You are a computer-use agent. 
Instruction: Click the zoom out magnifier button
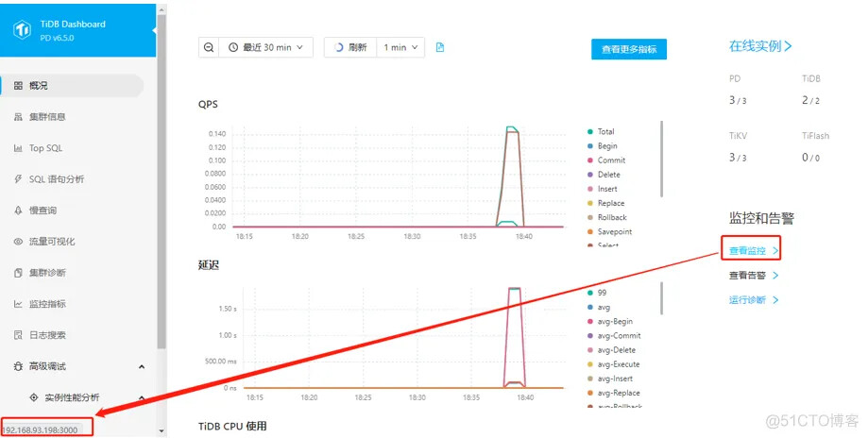click(x=209, y=47)
